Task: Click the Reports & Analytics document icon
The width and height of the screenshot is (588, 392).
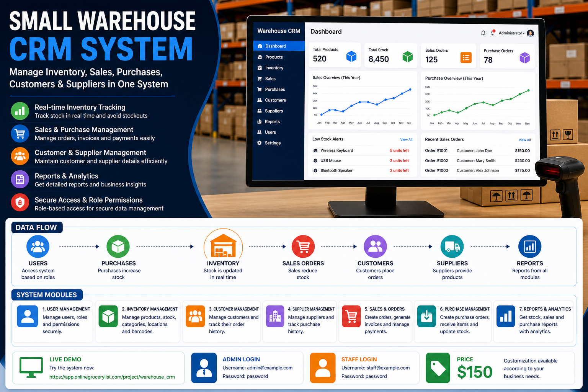Action: tap(20, 179)
